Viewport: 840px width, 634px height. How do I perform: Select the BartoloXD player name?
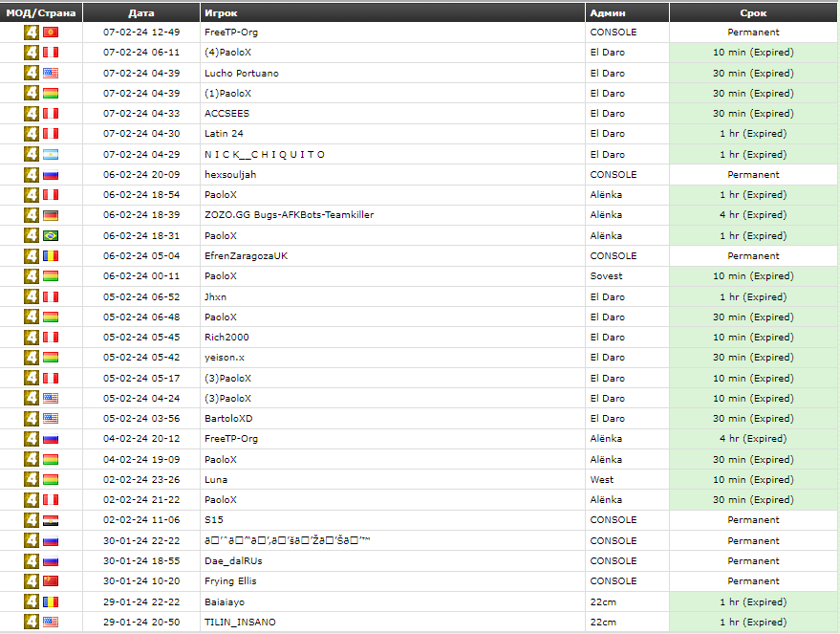coord(228,419)
